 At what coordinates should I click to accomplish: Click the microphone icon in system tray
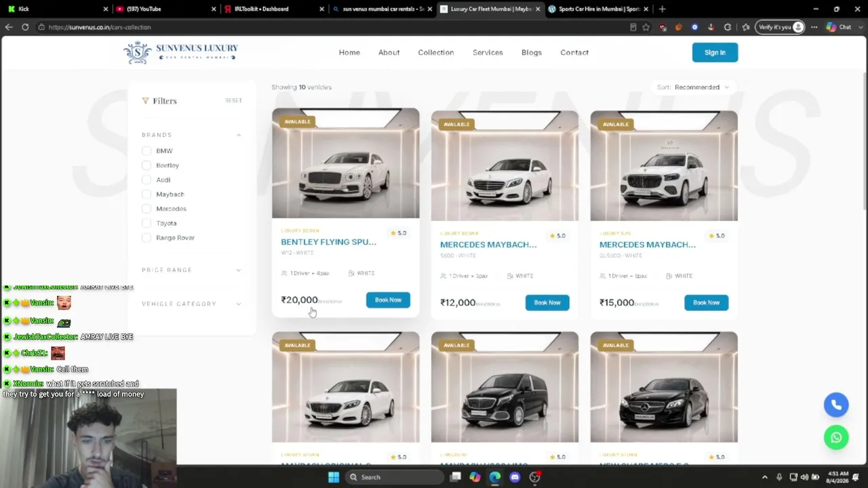pos(779,477)
